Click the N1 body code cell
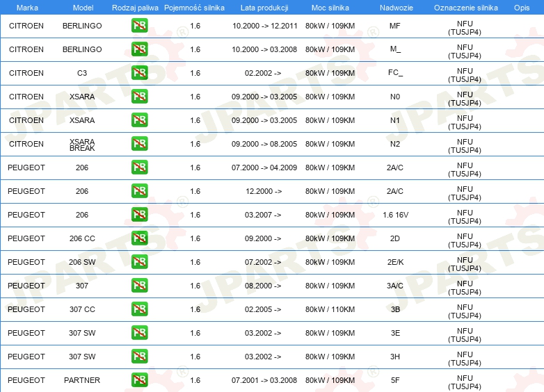This screenshot has height=392, width=544. point(395,120)
